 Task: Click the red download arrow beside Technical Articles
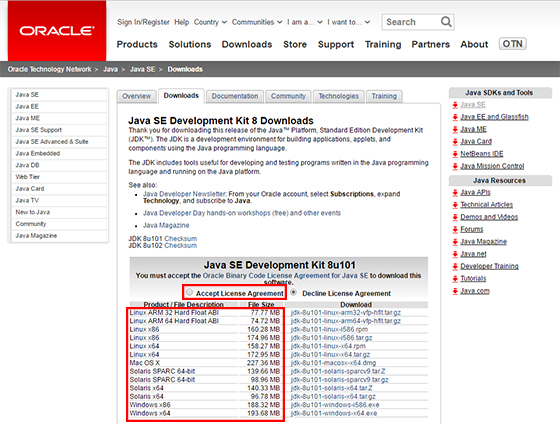[x=455, y=205]
